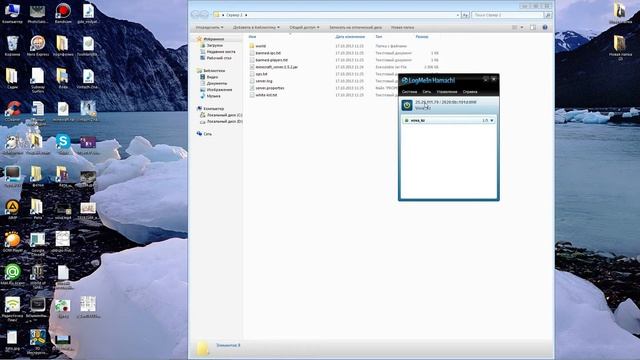Click the change view icon in Explorer
This screenshot has width=640, height=360.
[515, 27]
